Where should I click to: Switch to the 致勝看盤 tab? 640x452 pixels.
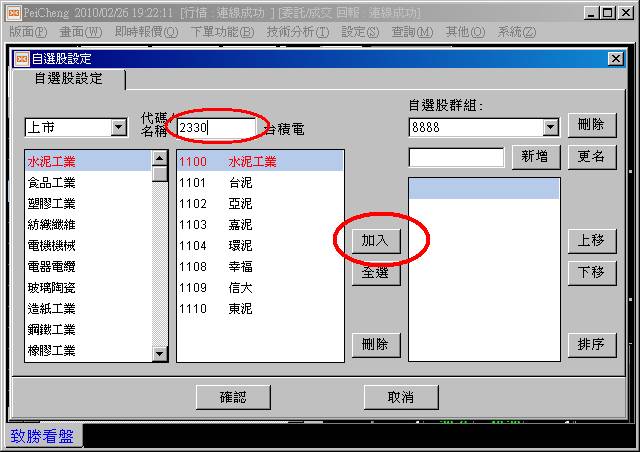tap(42, 436)
